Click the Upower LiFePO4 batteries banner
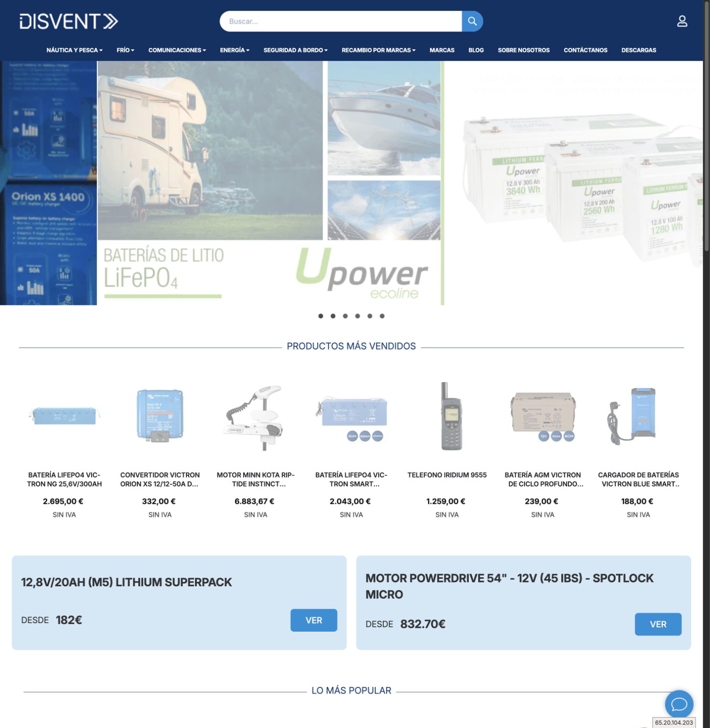Screen dimensions: 710x728 (400, 183)
